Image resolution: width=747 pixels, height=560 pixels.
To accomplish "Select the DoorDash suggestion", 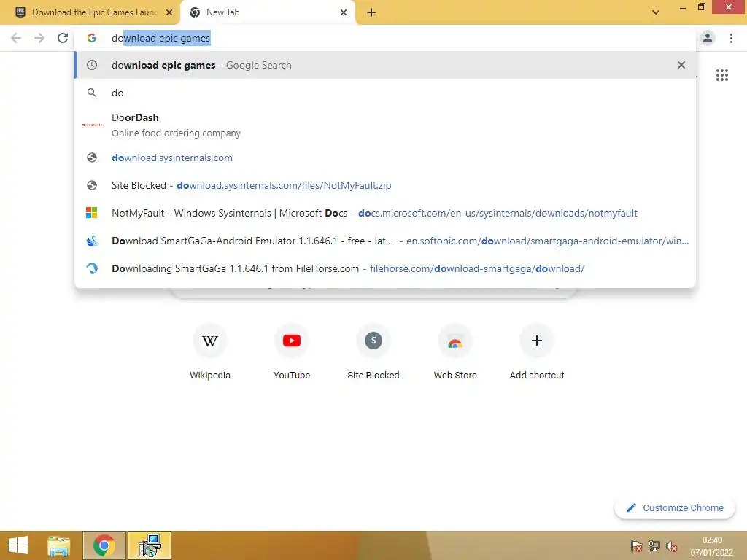I will (x=385, y=125).
